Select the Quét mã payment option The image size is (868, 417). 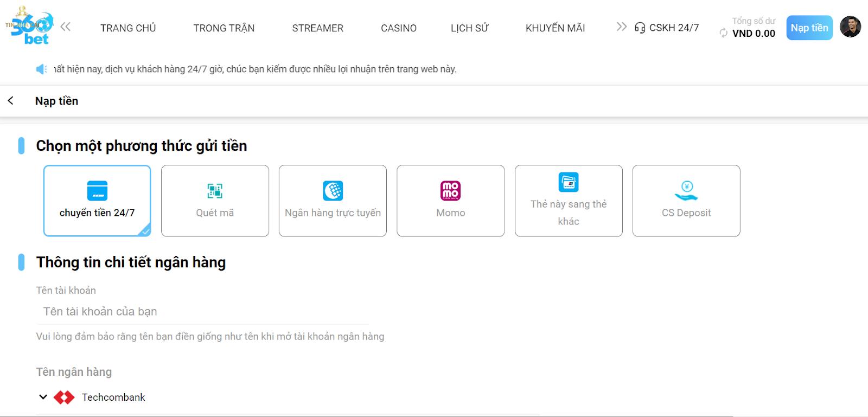tap(215, 201)
